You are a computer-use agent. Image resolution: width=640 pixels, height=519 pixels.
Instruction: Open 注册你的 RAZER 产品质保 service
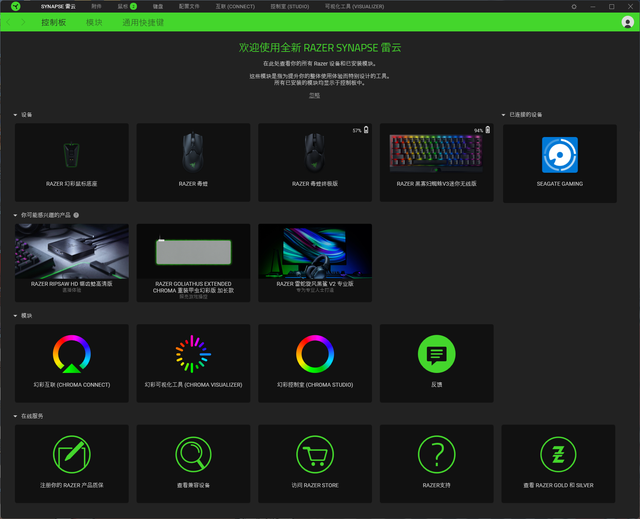pyautogui.click(x=72, y=464)
